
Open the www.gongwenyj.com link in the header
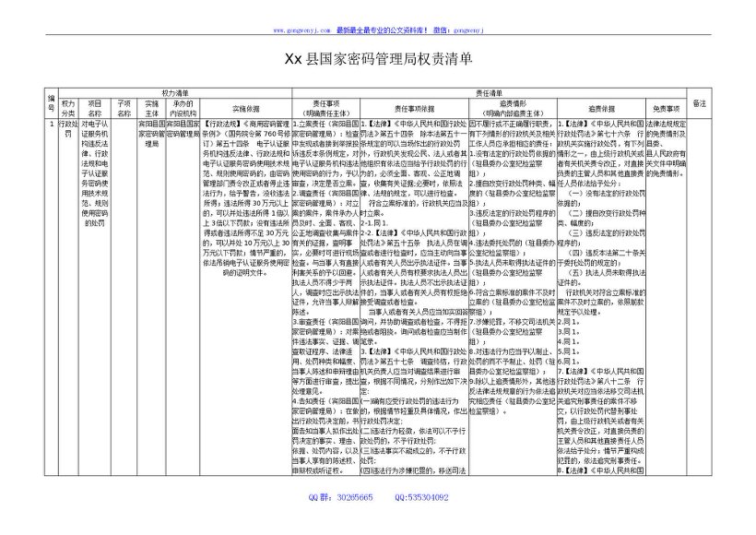pos(301,30)
